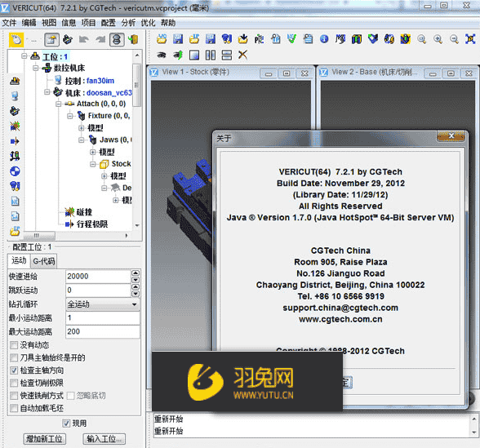Collapse the 机床 doosan tree node
This screenshot has height=448, width=480.
point(47,91)
